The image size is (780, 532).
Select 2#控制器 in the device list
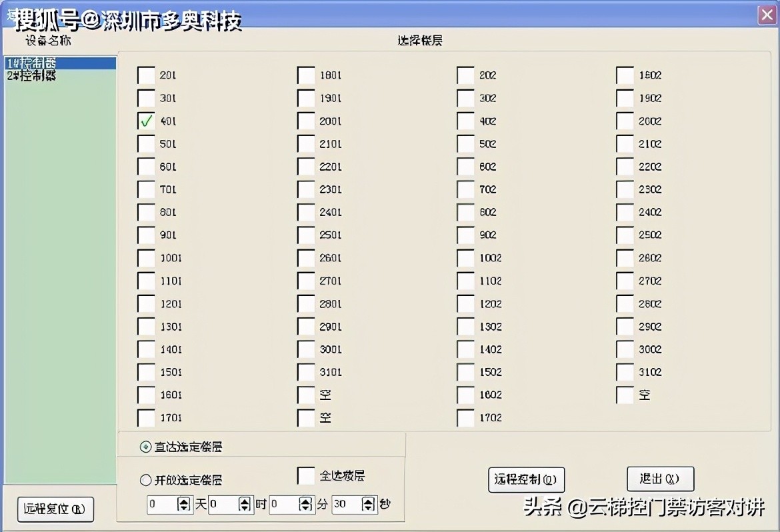40,74
